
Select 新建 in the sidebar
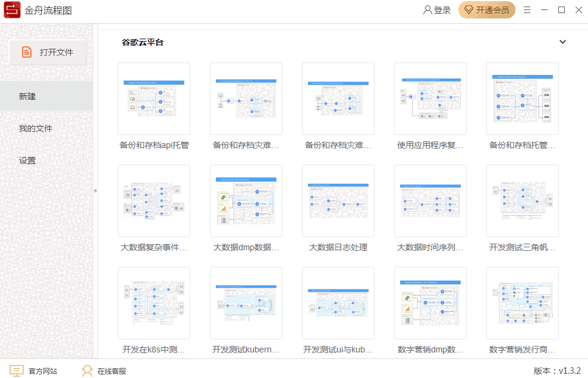click(x=46, y=96)
